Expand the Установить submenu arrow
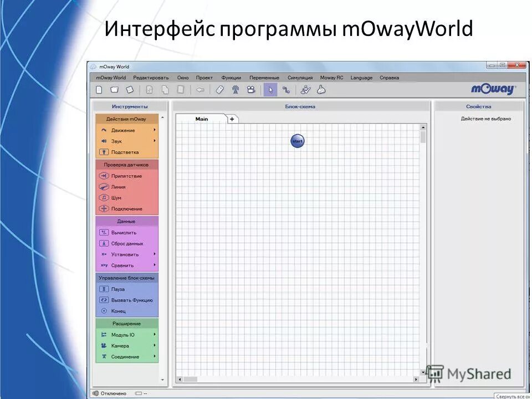The height and width of the screenshot is (399, 532). [x=155, y=254]
